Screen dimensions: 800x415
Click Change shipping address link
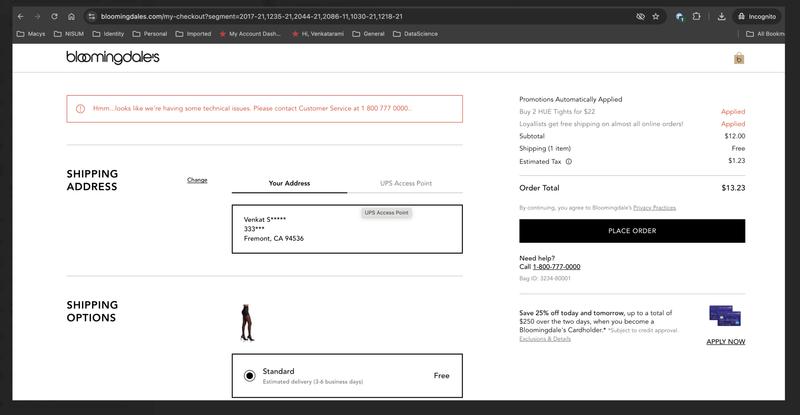click(x=197, y=180)
